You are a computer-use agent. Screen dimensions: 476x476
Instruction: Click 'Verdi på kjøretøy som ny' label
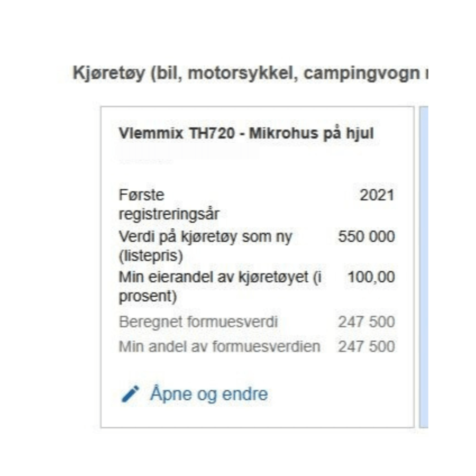pos(205,237)
